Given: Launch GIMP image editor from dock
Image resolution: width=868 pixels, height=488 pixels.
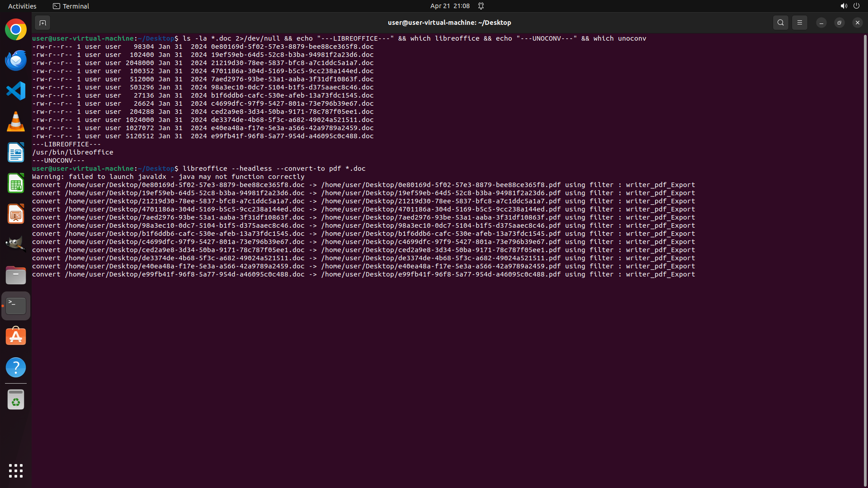Looking at the screenshot, I should [x=16, y=244].
